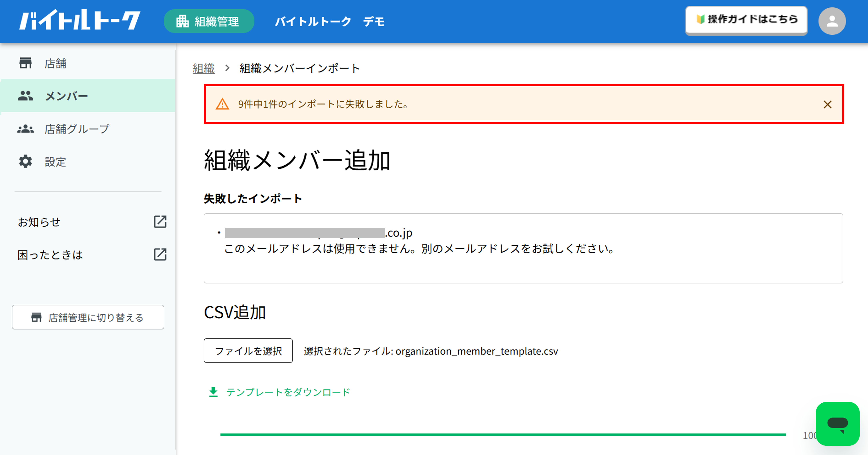This screenshot has height=455, width=868.
Task: Click the 組織メンバー追加 page title
Action: [x=297, y=160]
